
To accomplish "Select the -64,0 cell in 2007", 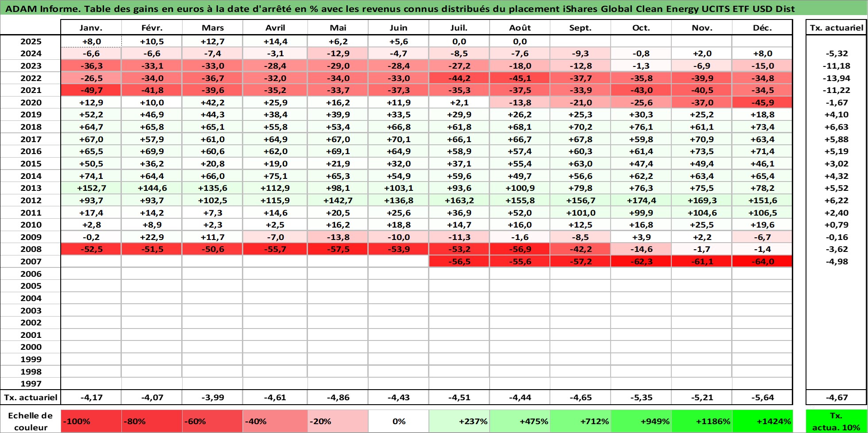I will coord(763,261).
